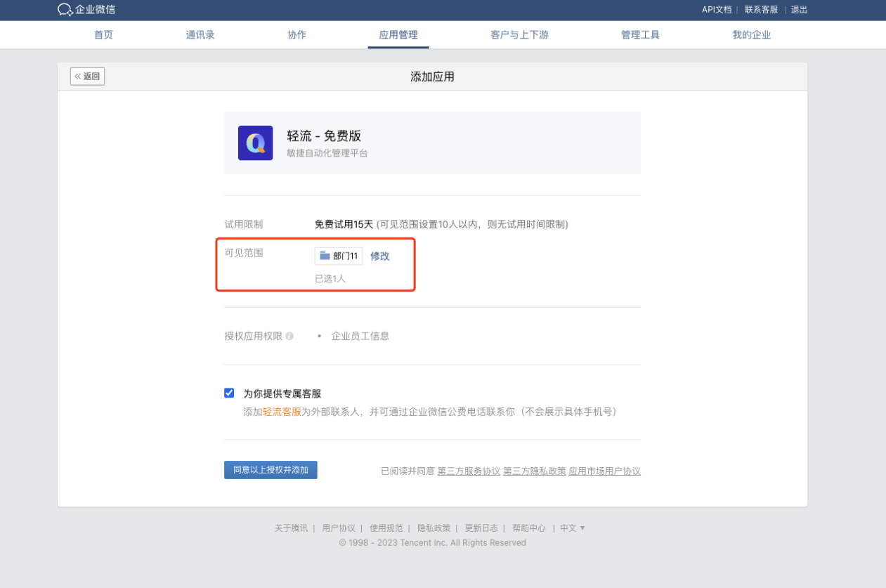
Task: Click the 部门11 department tag
Action: coord(339,256)
